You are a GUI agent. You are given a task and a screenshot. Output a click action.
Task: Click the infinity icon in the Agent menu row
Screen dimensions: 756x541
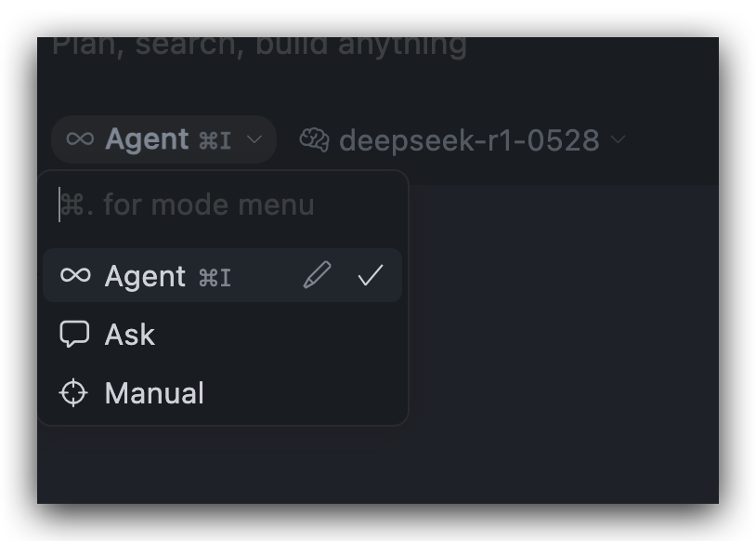[75, 275]
